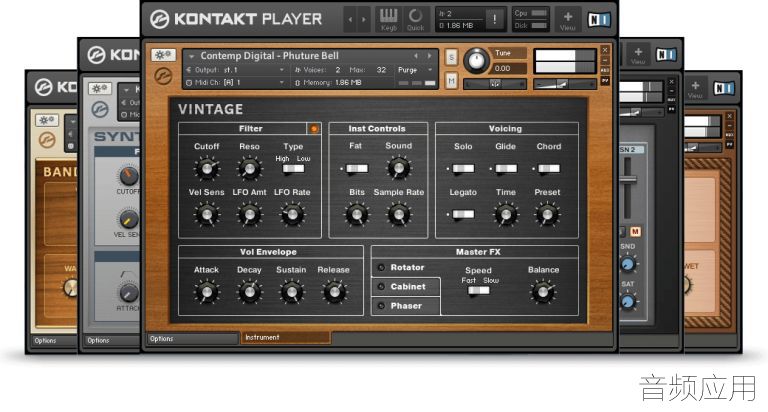Go to next rack page arrow
The height and width of the screenshot is (412, 768).
click(363, 20)
